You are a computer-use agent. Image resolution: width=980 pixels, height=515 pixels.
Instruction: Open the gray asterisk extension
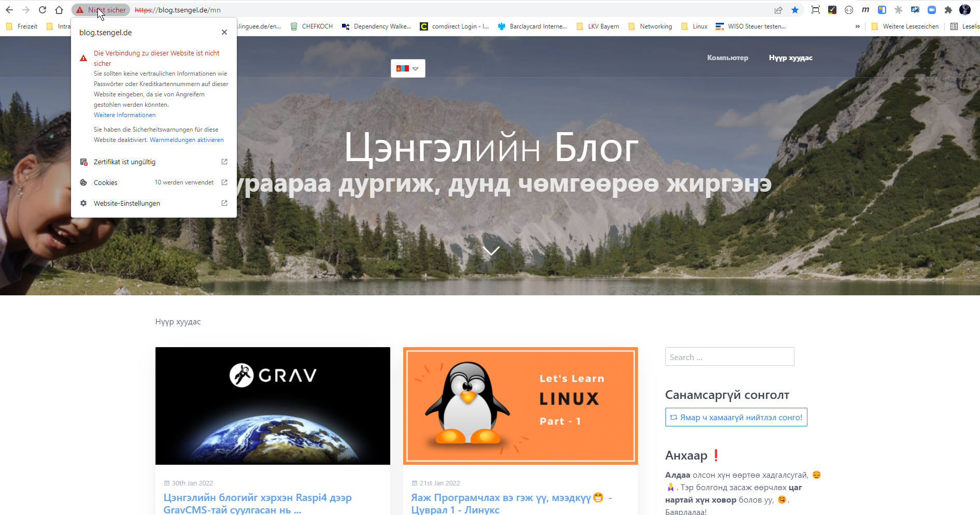point(899,10)
